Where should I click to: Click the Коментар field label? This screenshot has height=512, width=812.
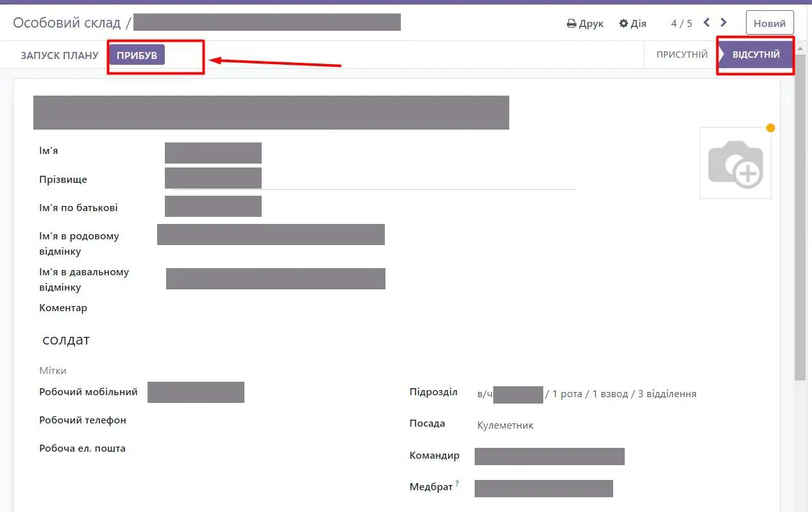[x=63, y=308]
